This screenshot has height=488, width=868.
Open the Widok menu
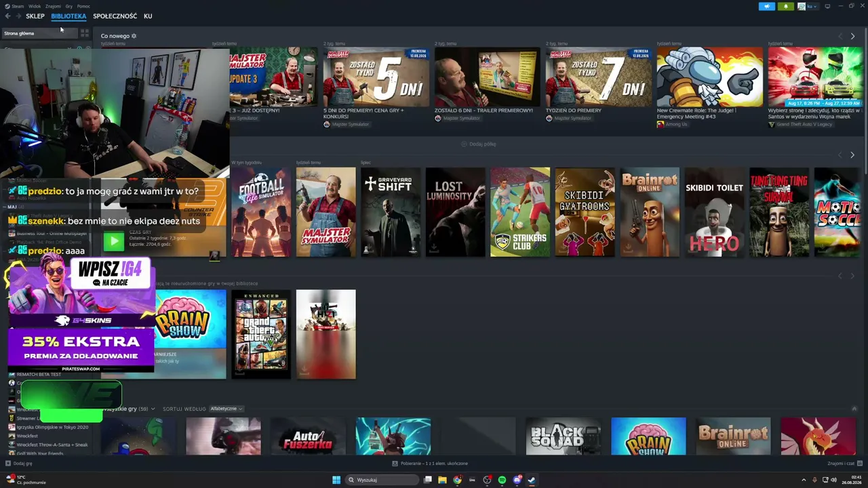pyautogui.click(x=34, y=6)
